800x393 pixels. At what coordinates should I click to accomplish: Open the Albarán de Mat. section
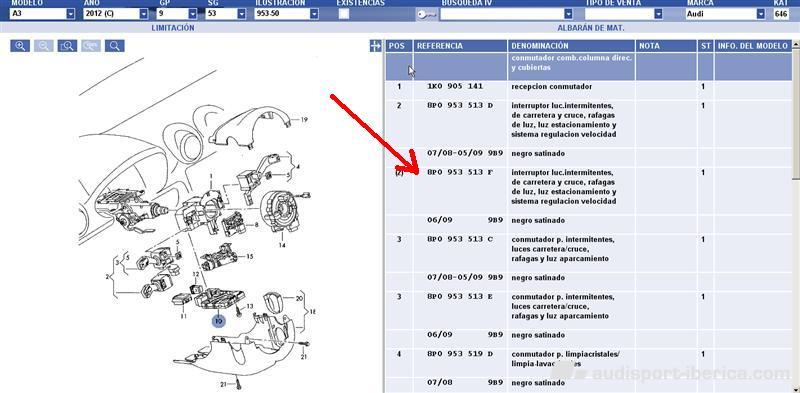coord(591,28)
